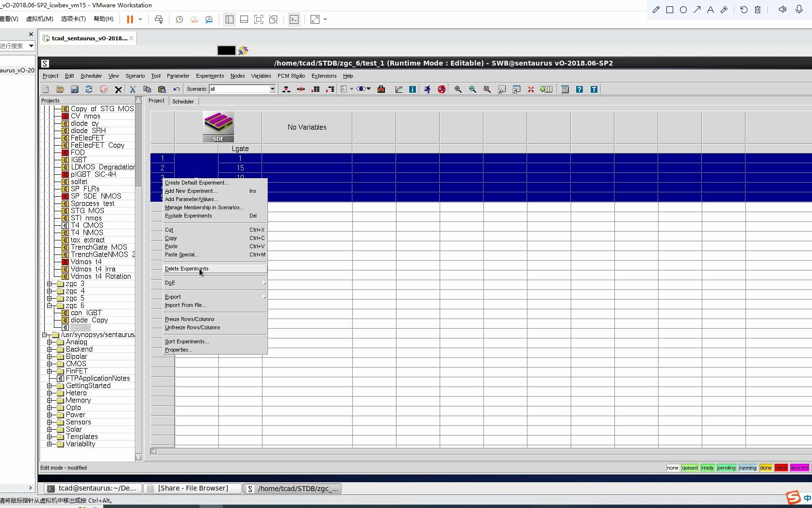Open the blue question mark help icon
The width and height of the screenshot is (812, 508).
(x=580, y=89)
